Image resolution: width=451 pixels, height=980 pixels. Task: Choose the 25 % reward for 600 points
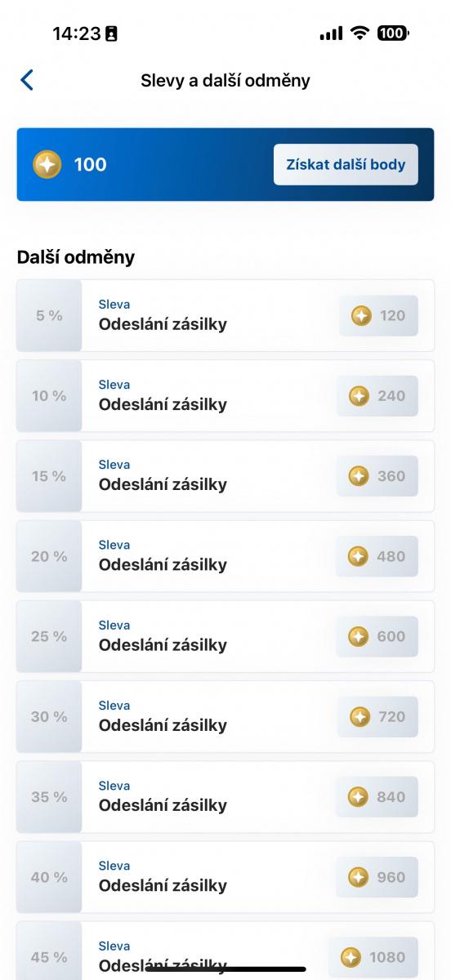coord(225,636)
